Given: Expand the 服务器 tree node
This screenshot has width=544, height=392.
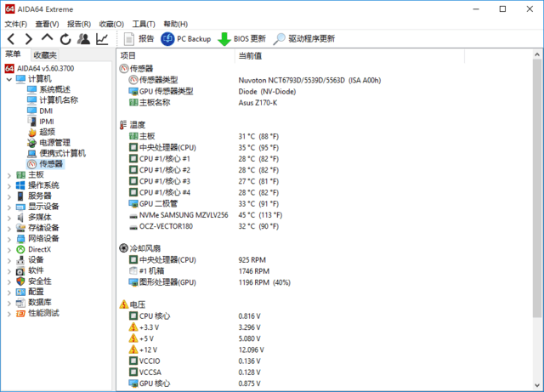Looking at the screenshot, I should tap(9, 197).
